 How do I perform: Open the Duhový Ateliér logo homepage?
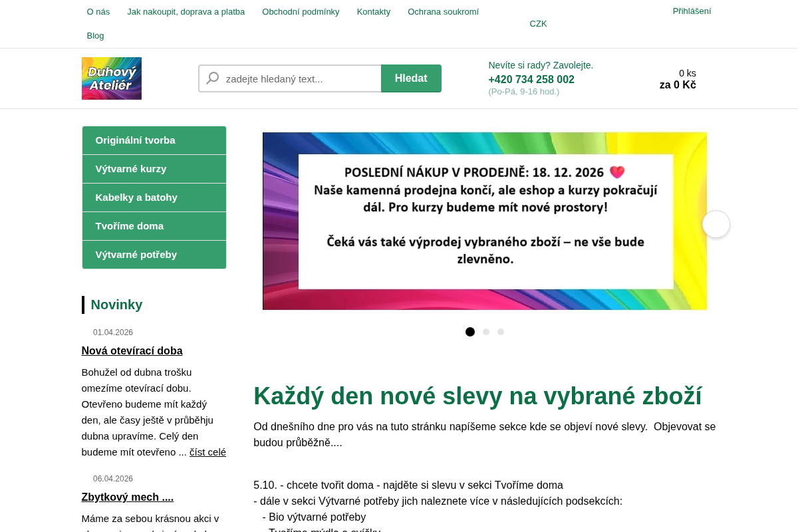click(112, 78)
